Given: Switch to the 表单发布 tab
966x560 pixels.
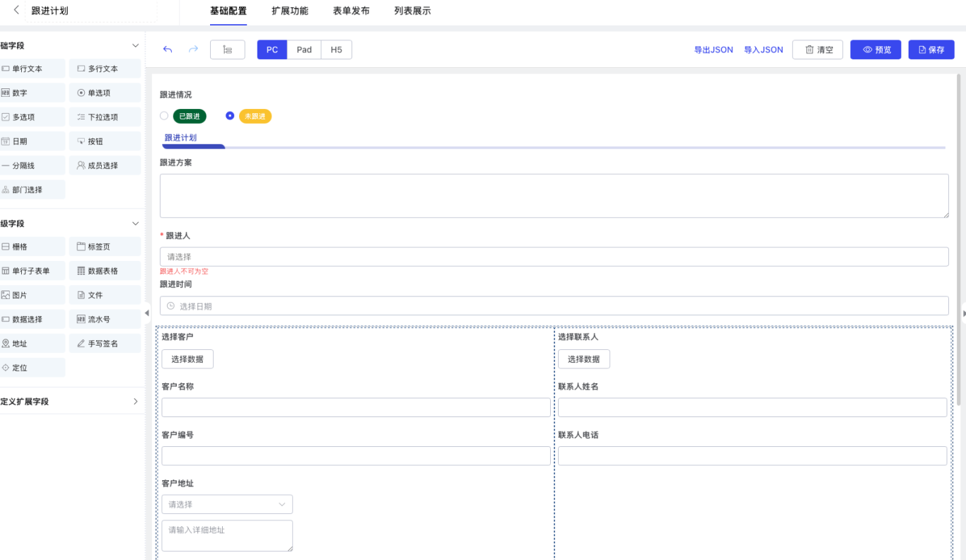Looking at the screenshot, I should tap(351, 11).
